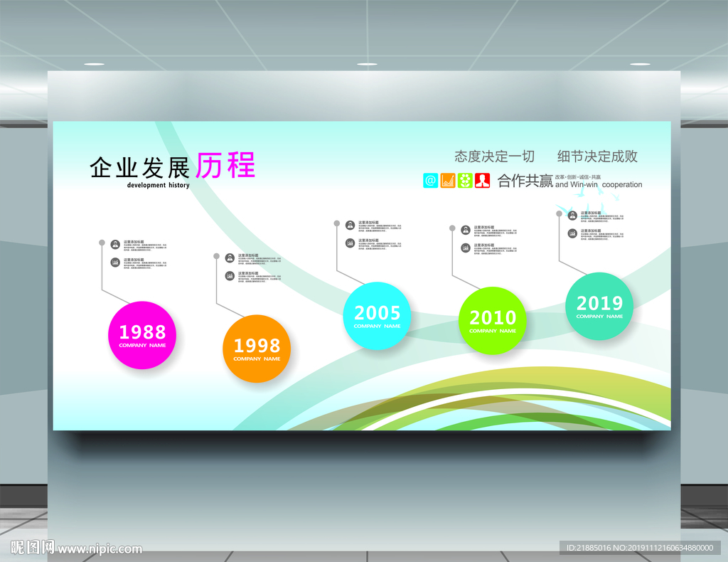The width and height of the screenshot is (728, 562).
Task: Select the teal 2019 circle
Action: pyautogui.click(x=599, y=306)
